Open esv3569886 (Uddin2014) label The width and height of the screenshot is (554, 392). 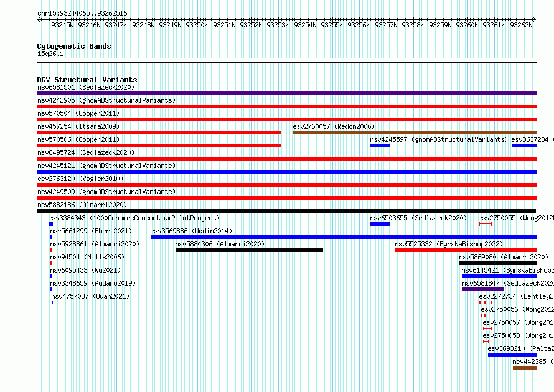tap(191, 231)
